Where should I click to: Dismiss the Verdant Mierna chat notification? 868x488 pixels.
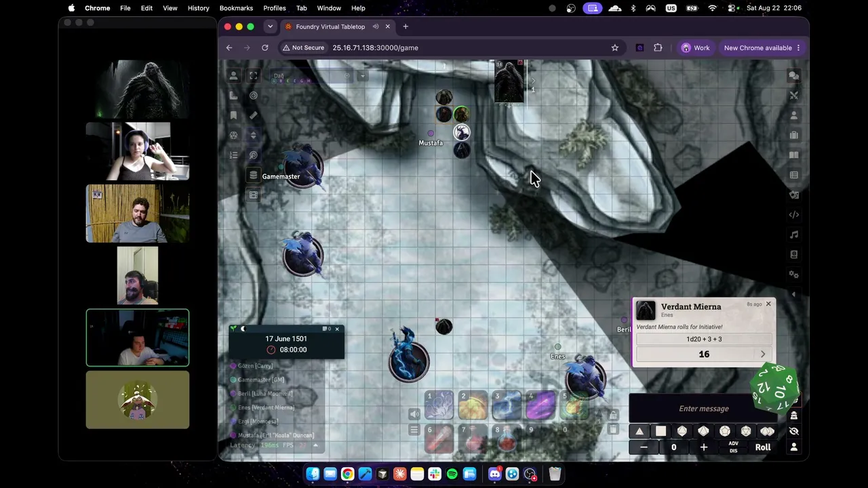click(x=768, y=304)
